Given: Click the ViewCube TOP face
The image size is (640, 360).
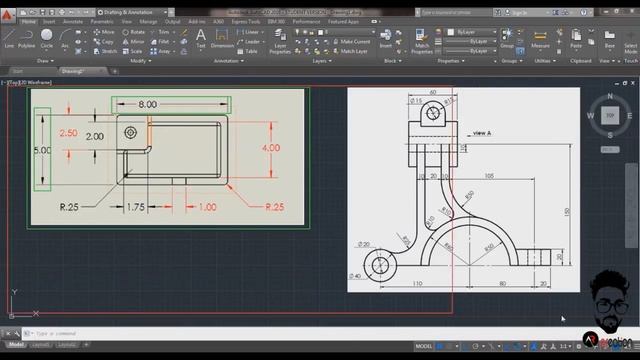Looking at the screenshot, I should click(x=610, y=116).
